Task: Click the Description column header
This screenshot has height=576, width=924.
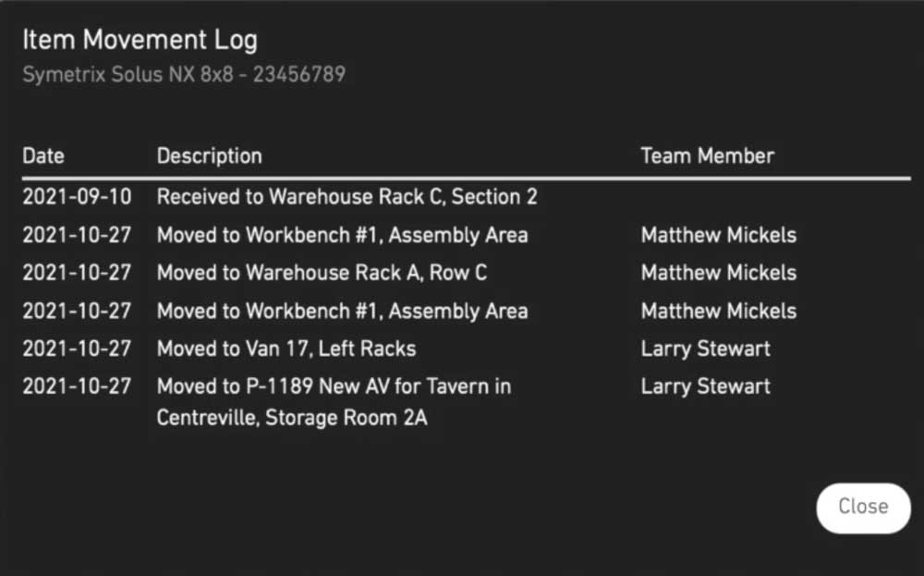Action: [x=209, y=156]
